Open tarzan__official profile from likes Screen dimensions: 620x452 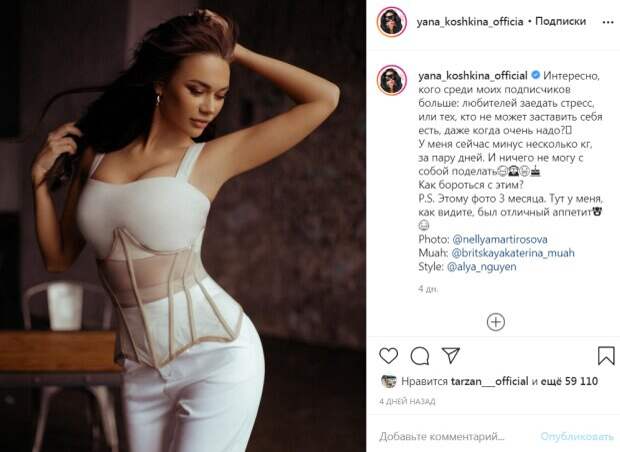[489, 381]
